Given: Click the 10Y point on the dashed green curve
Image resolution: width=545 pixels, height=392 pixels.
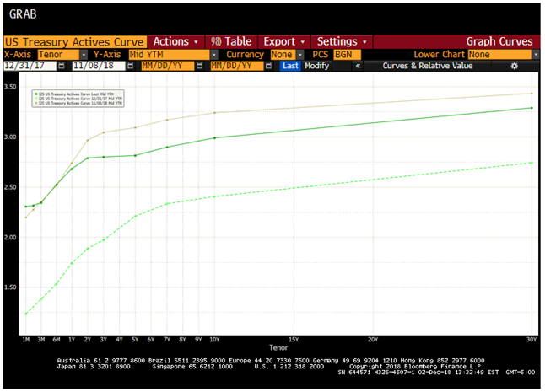Looking at the screenshot, I should click(x=214, y=196).
